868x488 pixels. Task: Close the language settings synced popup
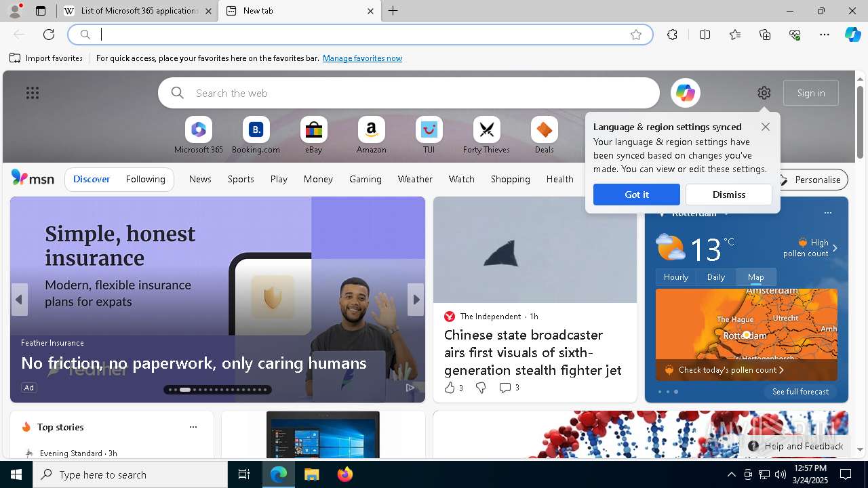pyautogui.click(x=766, y=127)
